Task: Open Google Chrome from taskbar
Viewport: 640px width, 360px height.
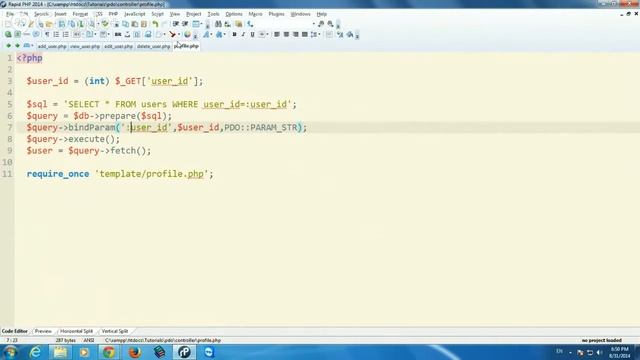Action: (x=109, y=352)
